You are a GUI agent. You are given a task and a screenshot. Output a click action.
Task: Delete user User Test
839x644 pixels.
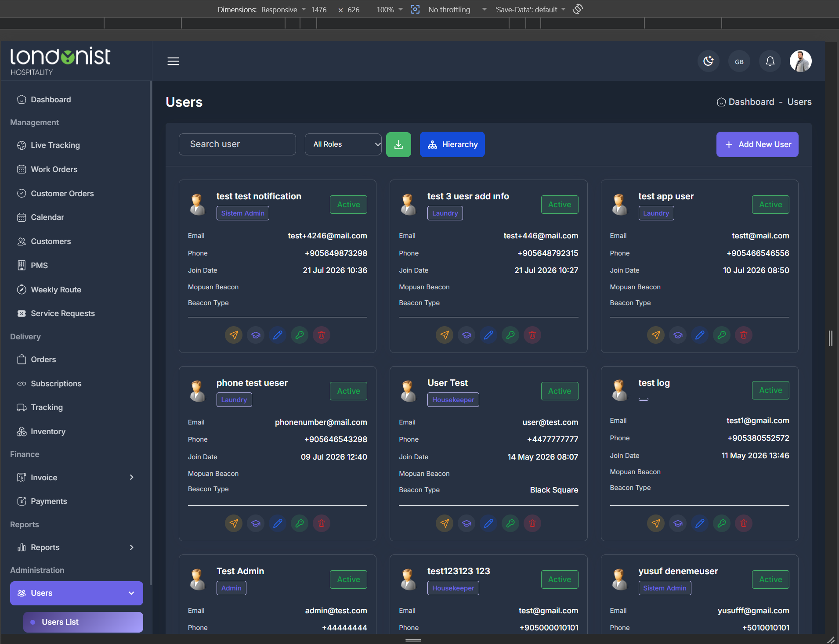coord(532,523)
